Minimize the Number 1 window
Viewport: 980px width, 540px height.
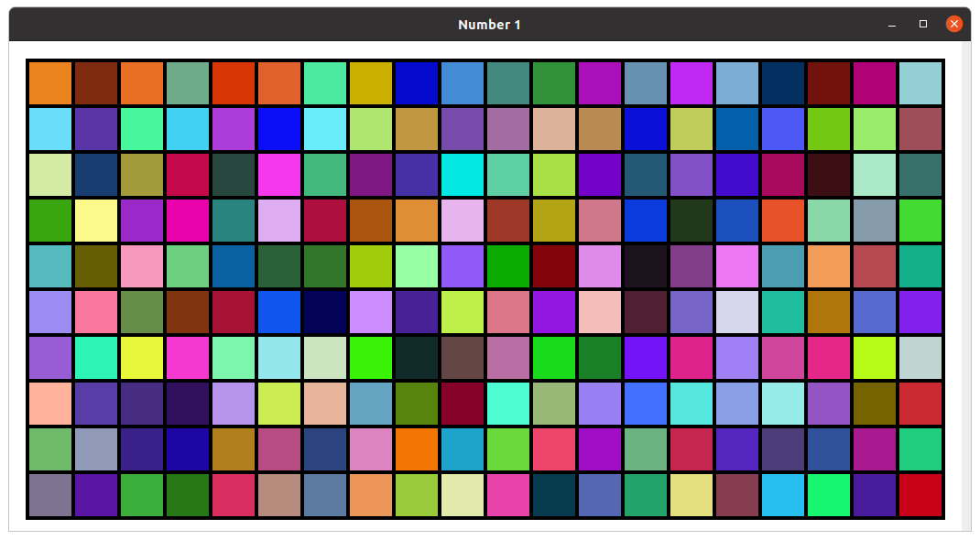click(892, 25)
